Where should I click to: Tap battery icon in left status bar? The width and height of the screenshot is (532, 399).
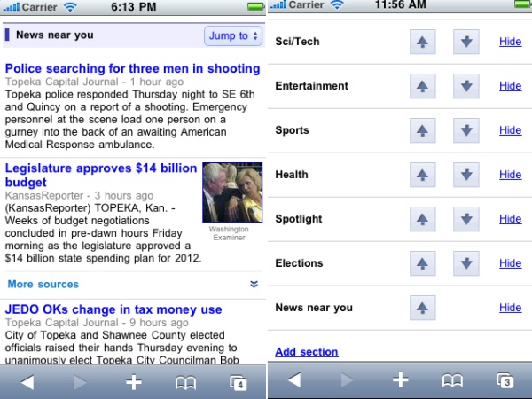coord(256,7)
